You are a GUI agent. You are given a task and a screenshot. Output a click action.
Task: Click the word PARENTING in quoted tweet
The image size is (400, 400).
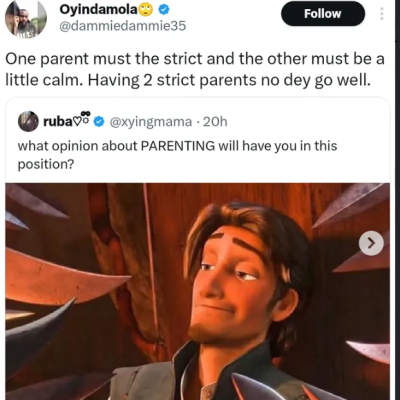pyautogui.click(x=178, y=146)
